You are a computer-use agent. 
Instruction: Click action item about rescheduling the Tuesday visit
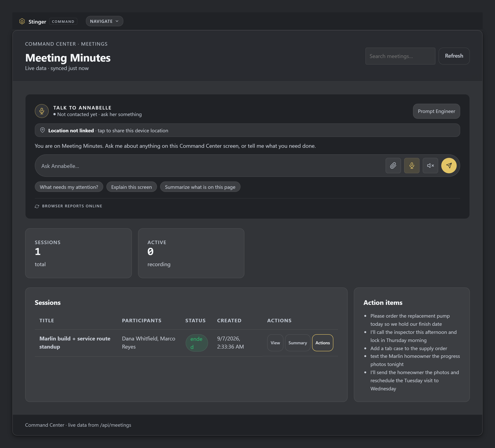pyautogui.click(x=414, y=380)
